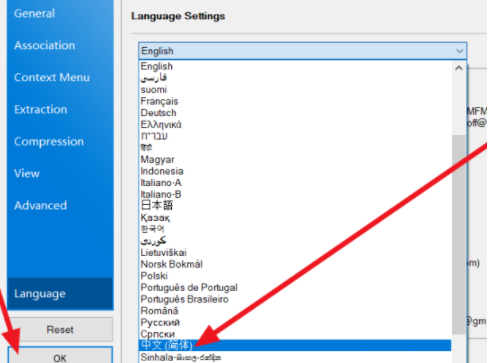Choose Lietuviškai from the list
The height and width of the screenshot is (363, 500).
295,253
